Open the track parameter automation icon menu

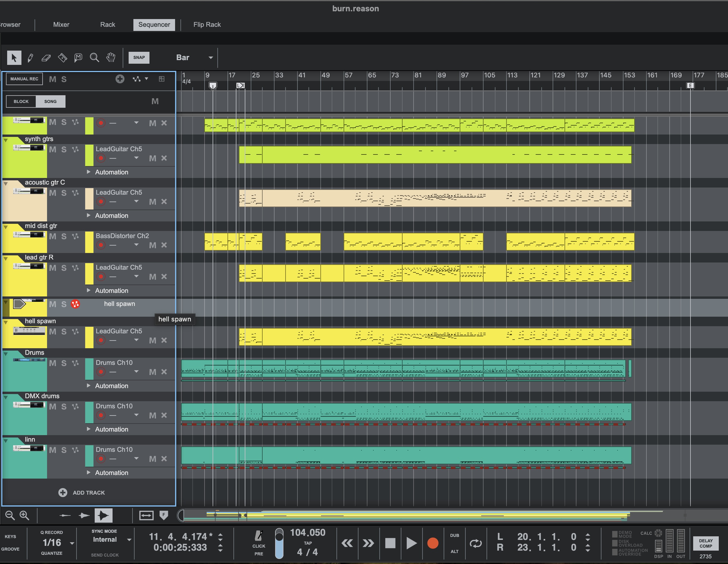tap(140, 79)
